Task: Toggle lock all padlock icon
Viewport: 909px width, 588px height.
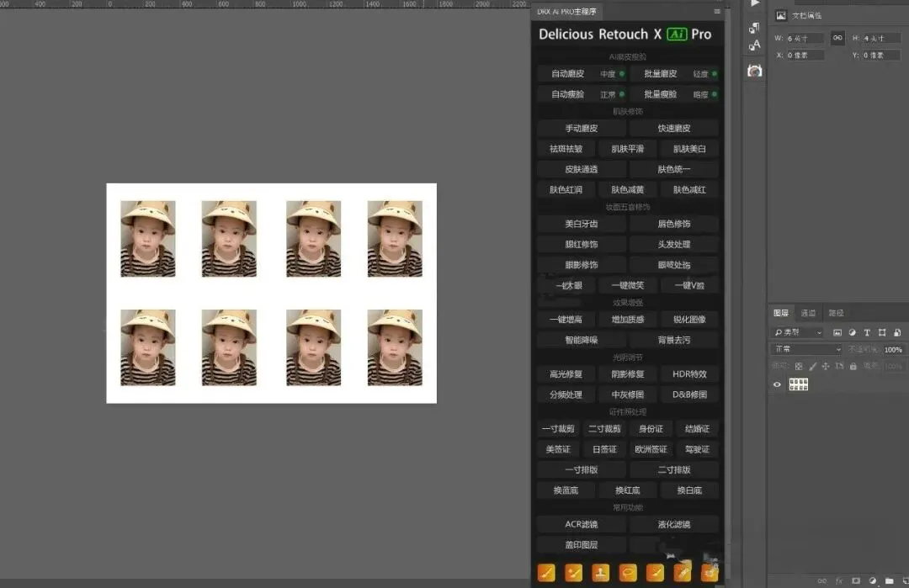Action: click(853, 366)
